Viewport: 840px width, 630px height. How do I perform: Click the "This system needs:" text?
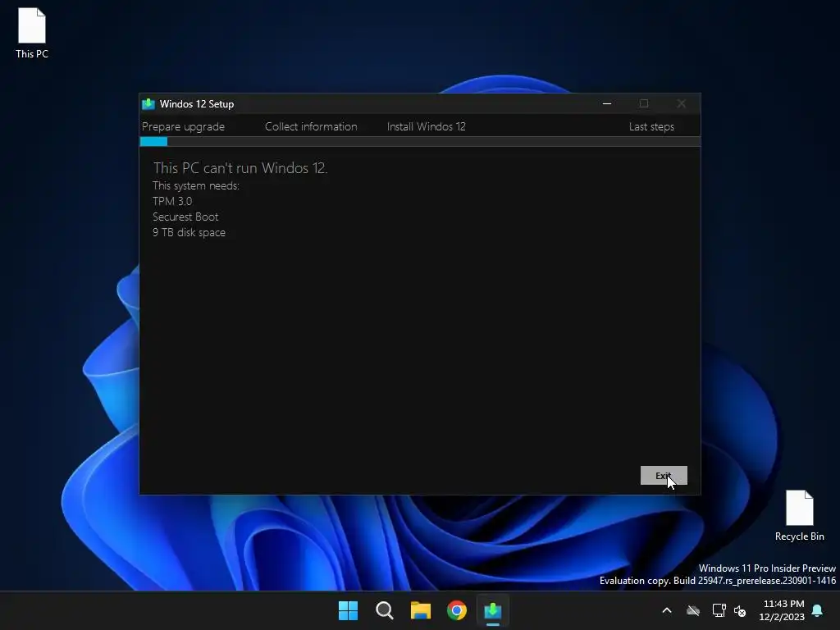click(195, 186)
